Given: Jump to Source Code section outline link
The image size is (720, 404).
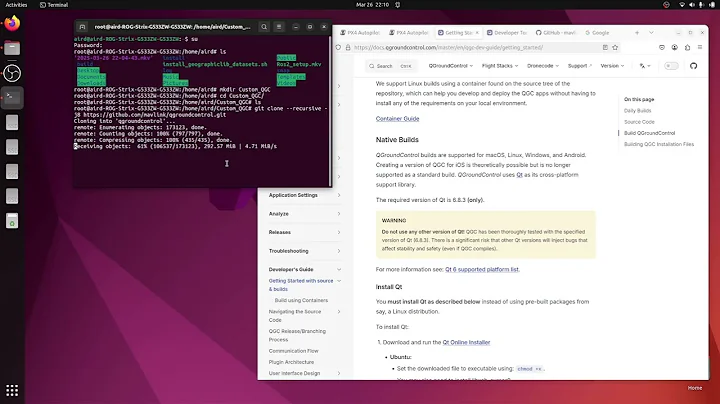Looking at the screenshot, I should (639, 122).
